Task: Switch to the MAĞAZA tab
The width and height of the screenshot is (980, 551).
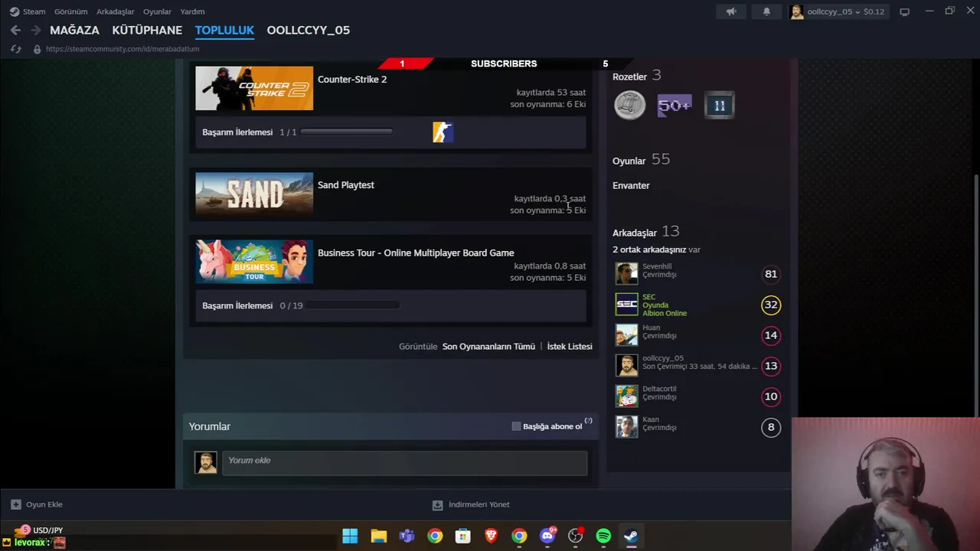Action: pyautogui.click(x=74, y=30)
